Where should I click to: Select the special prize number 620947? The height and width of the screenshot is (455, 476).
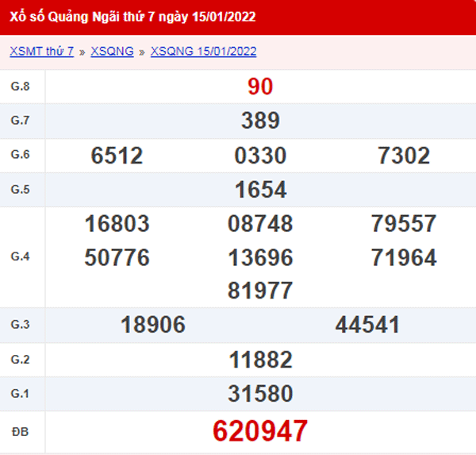260,431
